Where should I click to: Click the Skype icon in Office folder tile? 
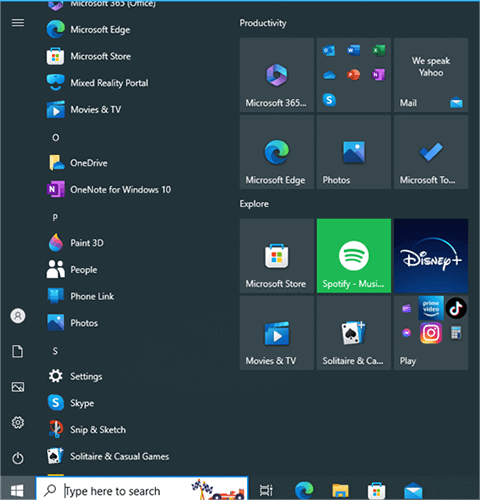tap(329, 100)
